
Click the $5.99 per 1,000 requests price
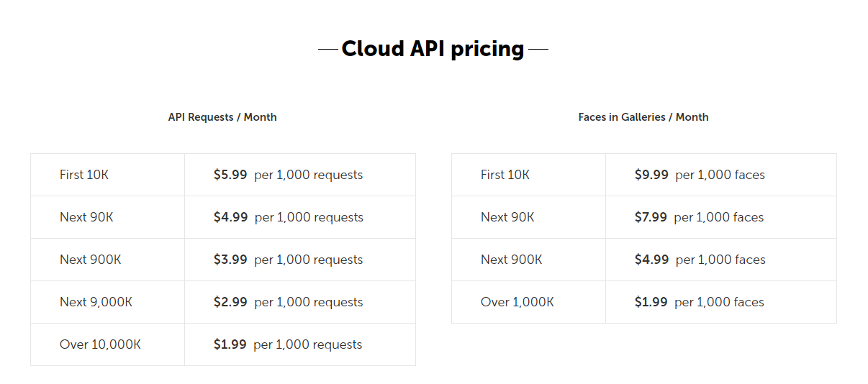pyautogui.click(x=288, y=175)
